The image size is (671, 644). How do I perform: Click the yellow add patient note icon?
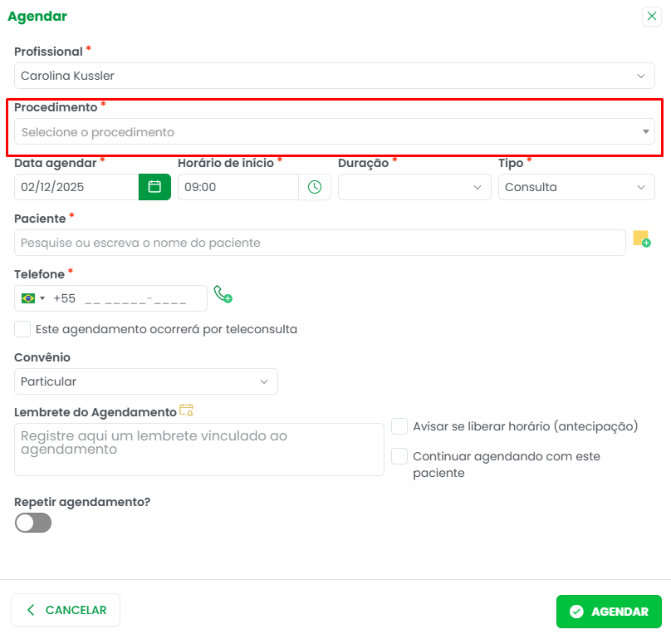641,239
